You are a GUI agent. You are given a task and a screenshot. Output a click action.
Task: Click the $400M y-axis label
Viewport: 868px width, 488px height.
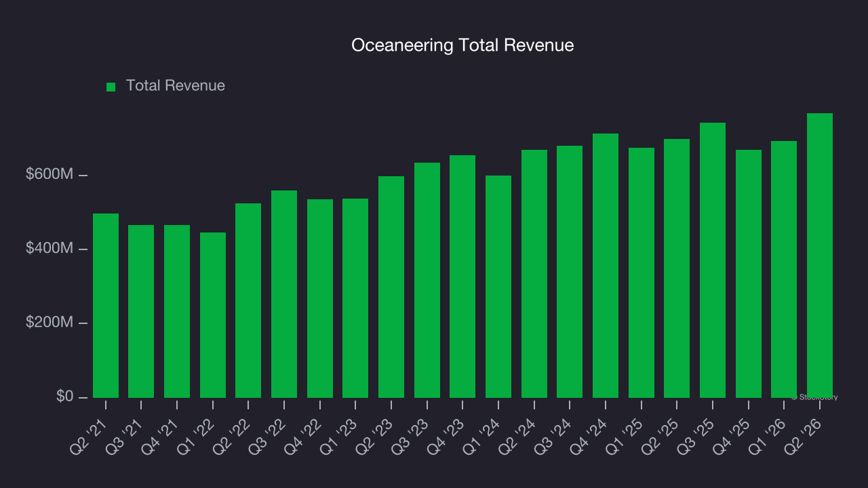click(x=50, y=249)
